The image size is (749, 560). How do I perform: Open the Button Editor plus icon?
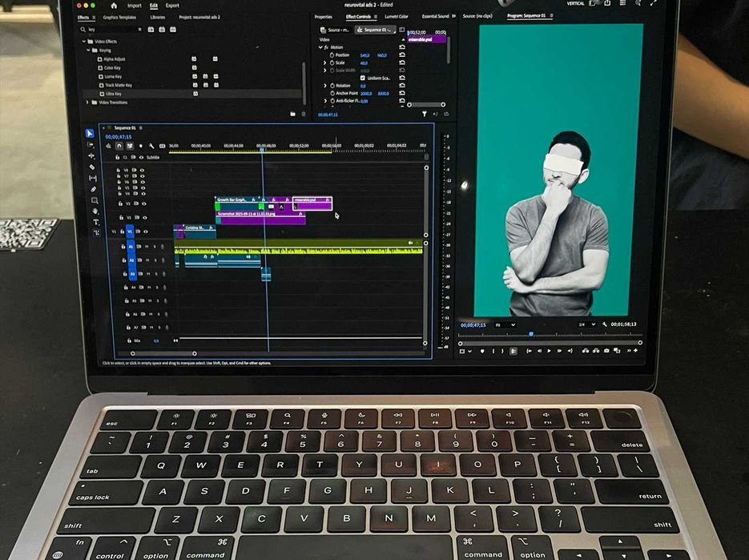(636, 350)
